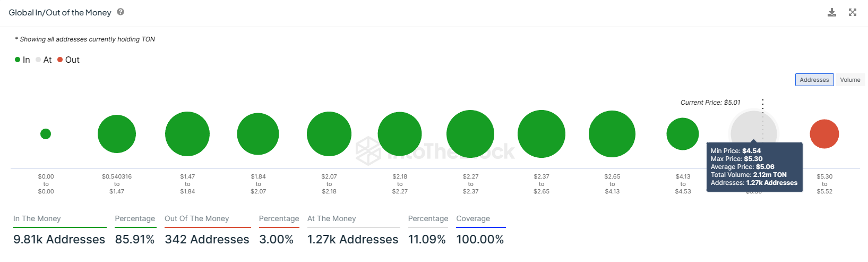
Task: Toggle the green In legend item
Action: click(22, 60)
